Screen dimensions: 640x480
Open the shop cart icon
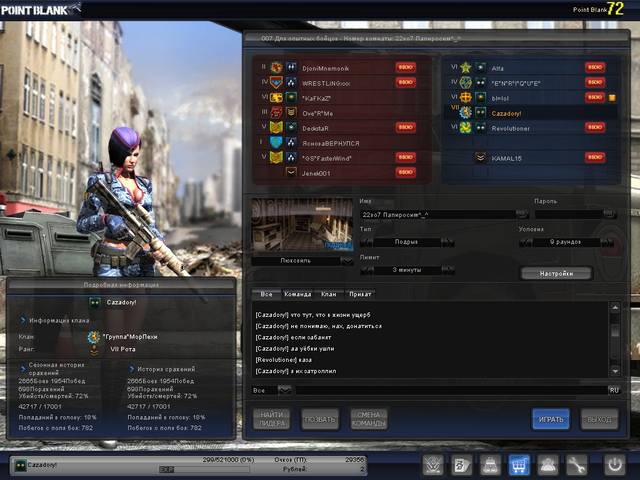click(519, 465)
